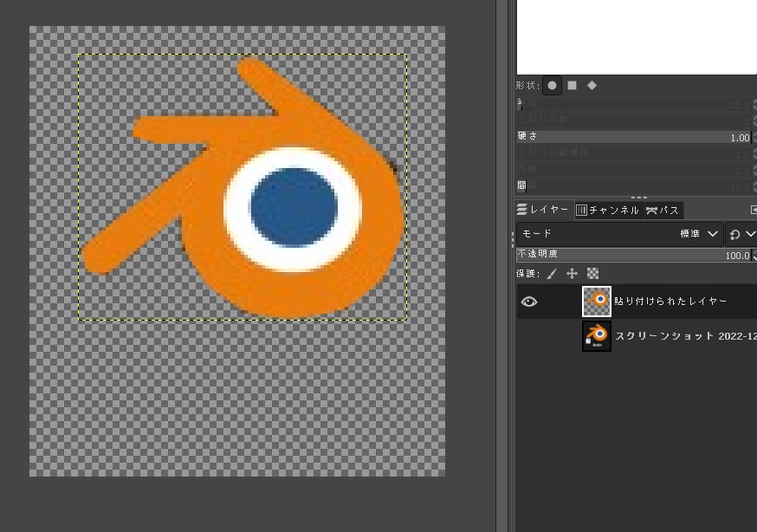Click the 間隔 spacing slider
The width and height of the screenshot is (757, 532).
pyautogui.click(x=635, y=186)
